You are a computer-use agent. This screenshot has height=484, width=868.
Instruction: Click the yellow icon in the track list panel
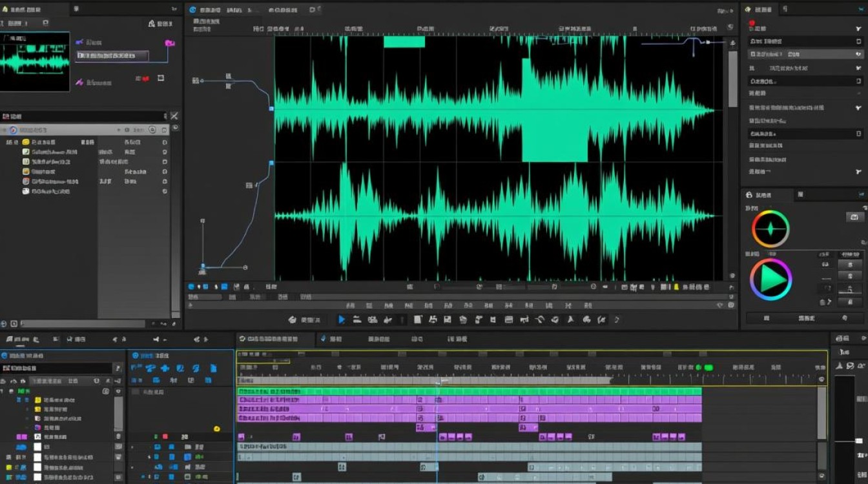[x=217, y=429]
